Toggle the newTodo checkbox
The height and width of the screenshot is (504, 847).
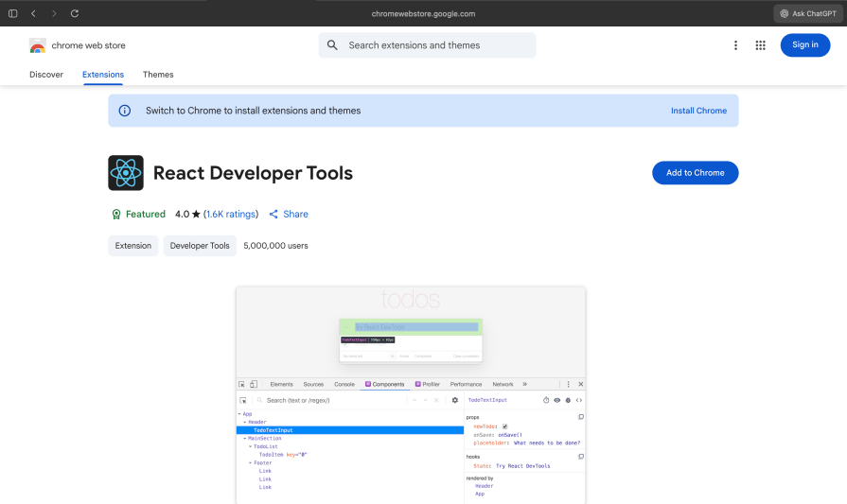point(505,426)
